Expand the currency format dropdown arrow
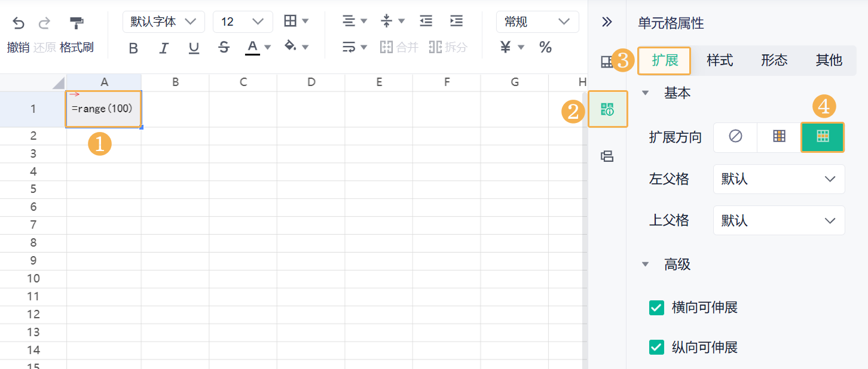 click(x=521, y=47)
